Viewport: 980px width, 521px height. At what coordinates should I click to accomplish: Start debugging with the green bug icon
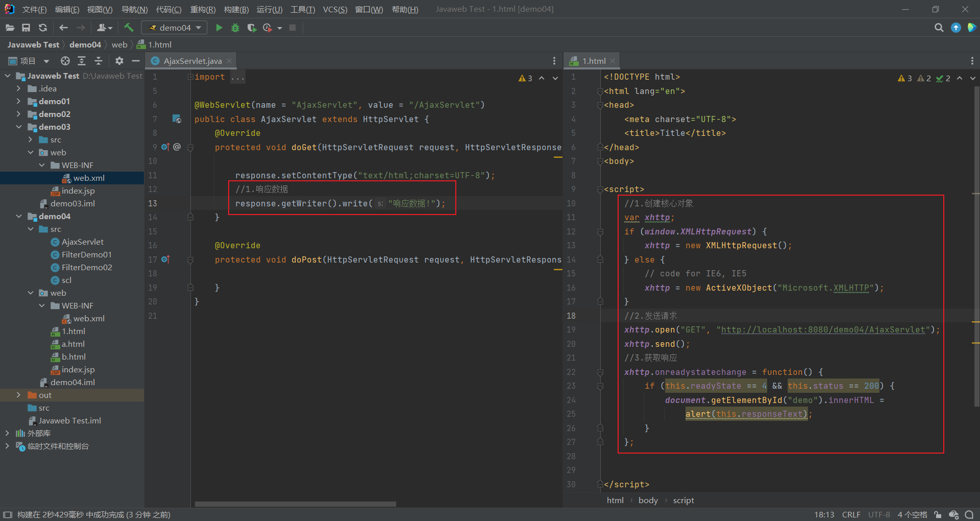point(235,28)
